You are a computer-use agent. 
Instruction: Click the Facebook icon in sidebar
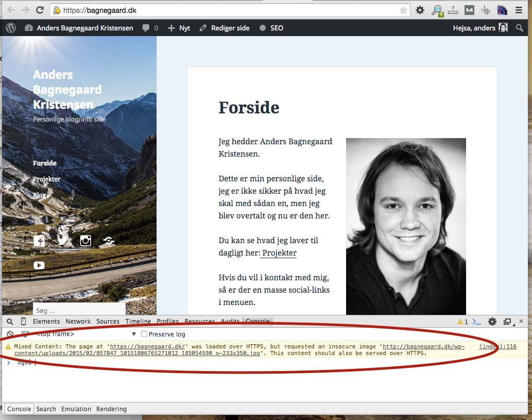click(x=39, y=241)
